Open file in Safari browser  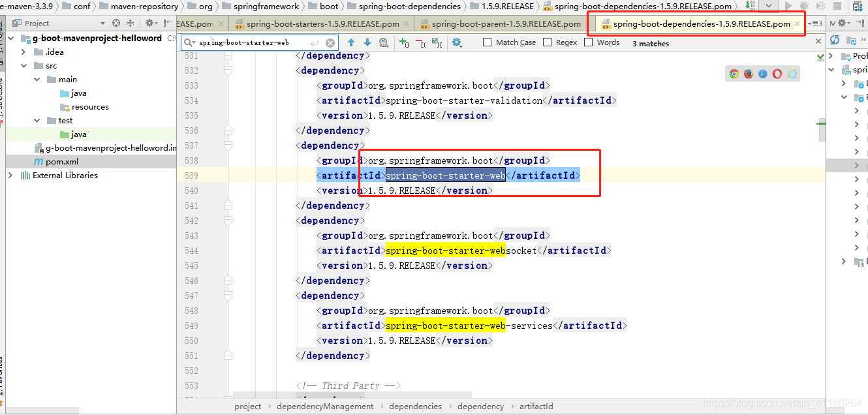[x=763, y=74]
